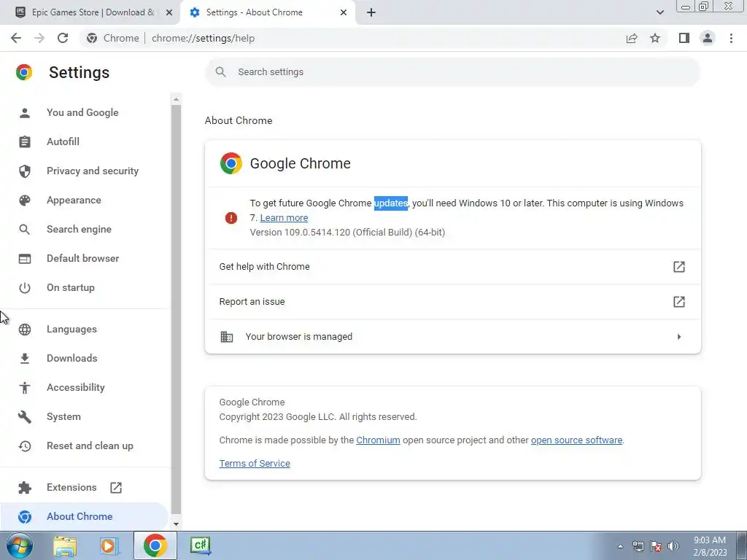Open the side panel icon
The image size is (747, 560).
coord(684,38)
